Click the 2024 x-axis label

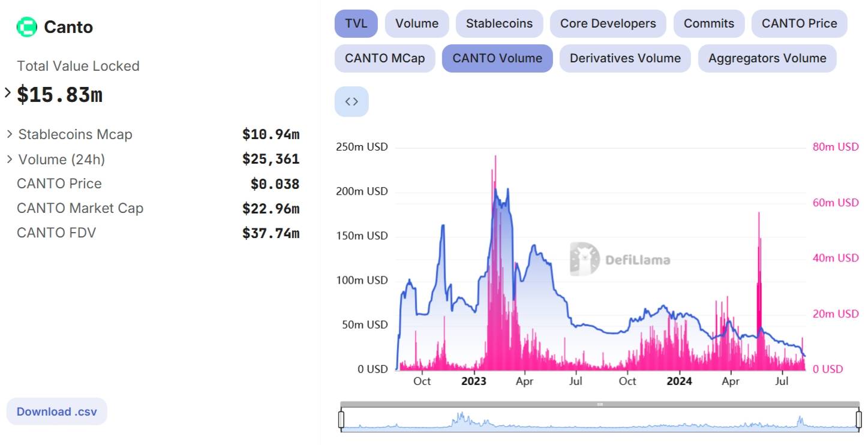tap(680, 381)
